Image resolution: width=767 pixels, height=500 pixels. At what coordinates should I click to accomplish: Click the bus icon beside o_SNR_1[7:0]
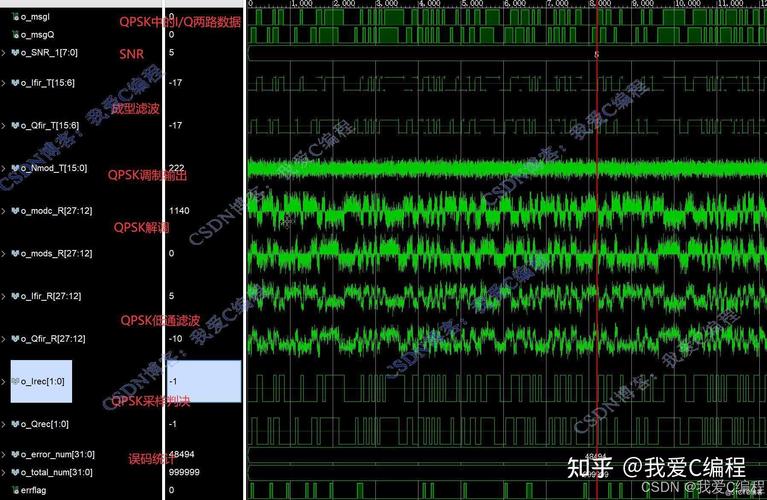(x=16, y=52)
